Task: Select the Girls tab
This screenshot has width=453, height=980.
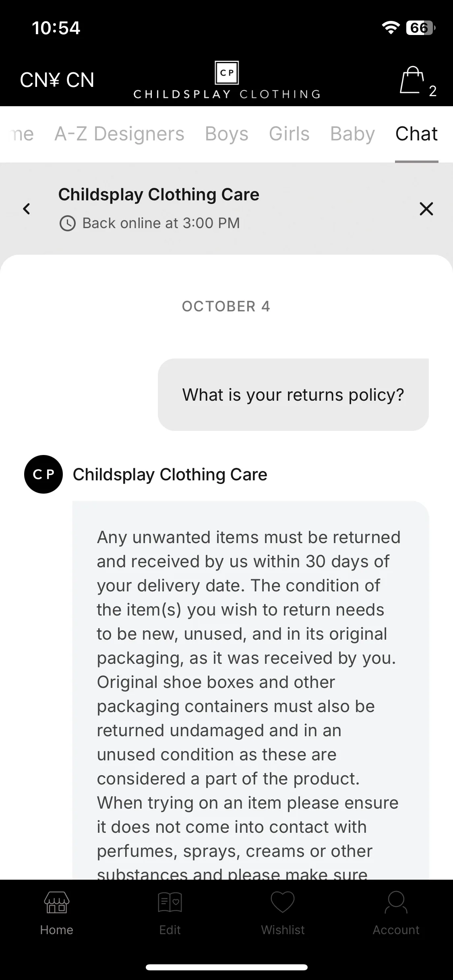Action: click(x=289, y=134)
